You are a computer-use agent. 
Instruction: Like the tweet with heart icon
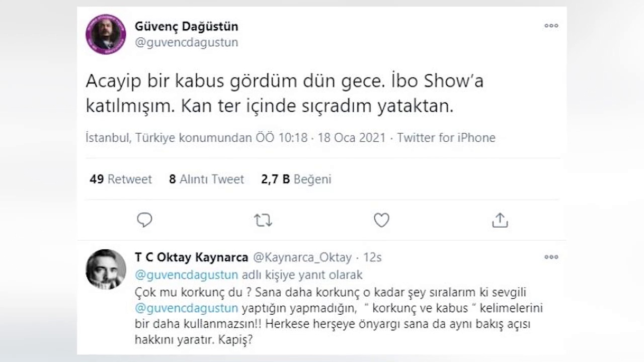click(x=381, y=220)
